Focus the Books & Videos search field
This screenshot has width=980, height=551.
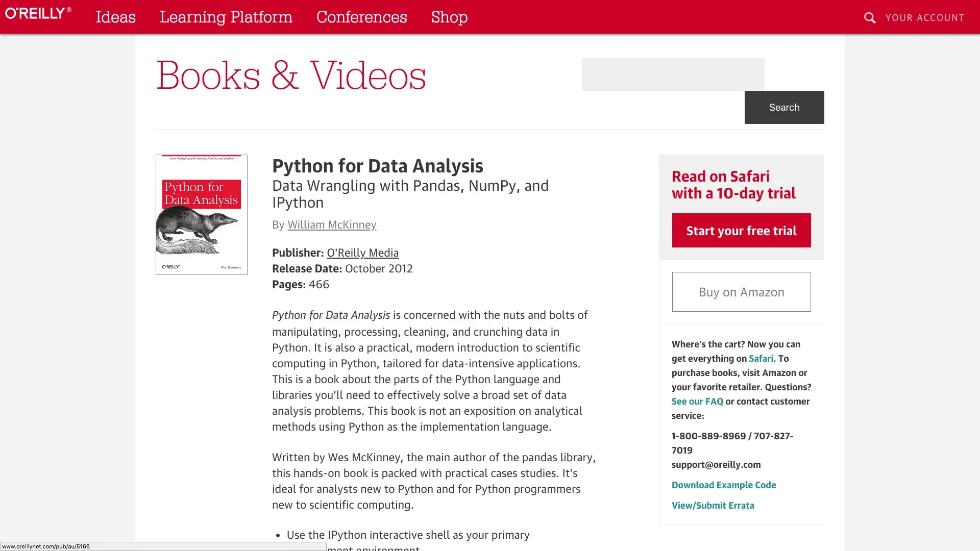[x=673, y=74]
